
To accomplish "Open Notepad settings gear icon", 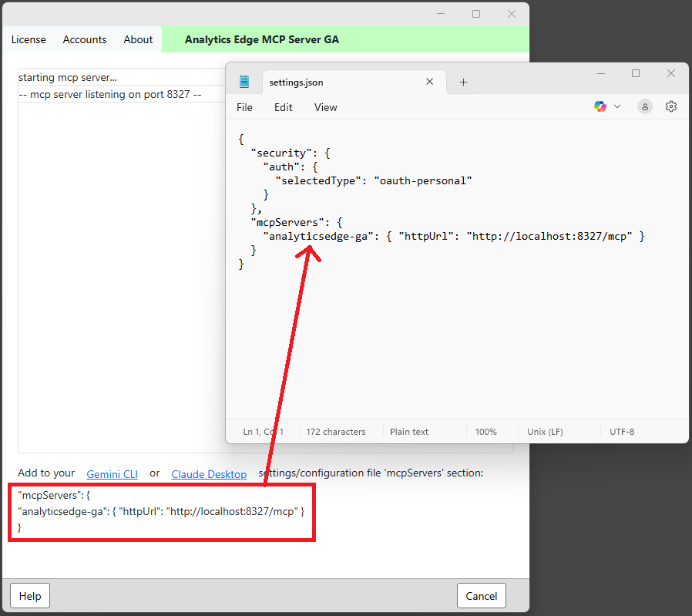I will pos(671,106).
